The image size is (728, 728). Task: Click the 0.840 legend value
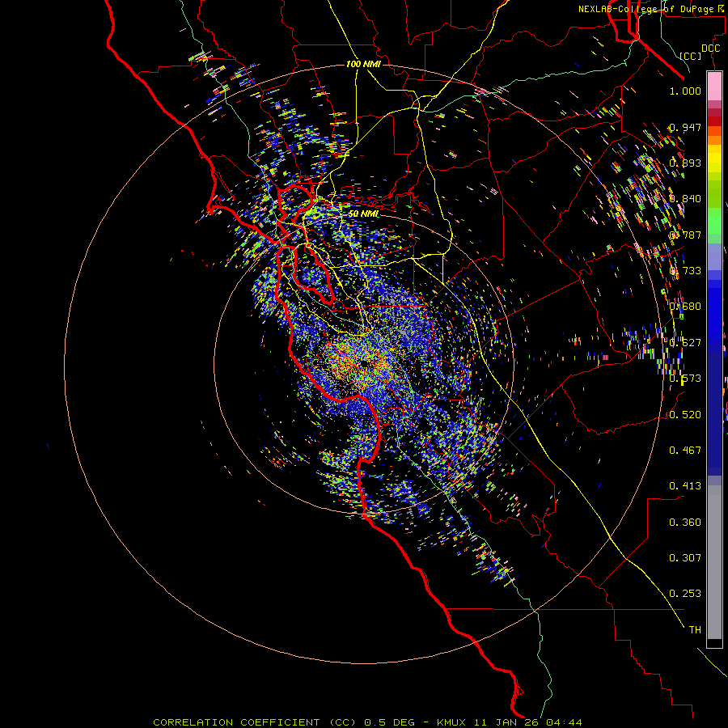click(x=685, y=199)
